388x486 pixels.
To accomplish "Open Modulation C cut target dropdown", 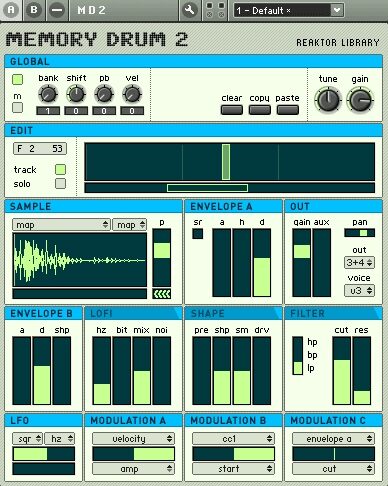I will (333, 469).
